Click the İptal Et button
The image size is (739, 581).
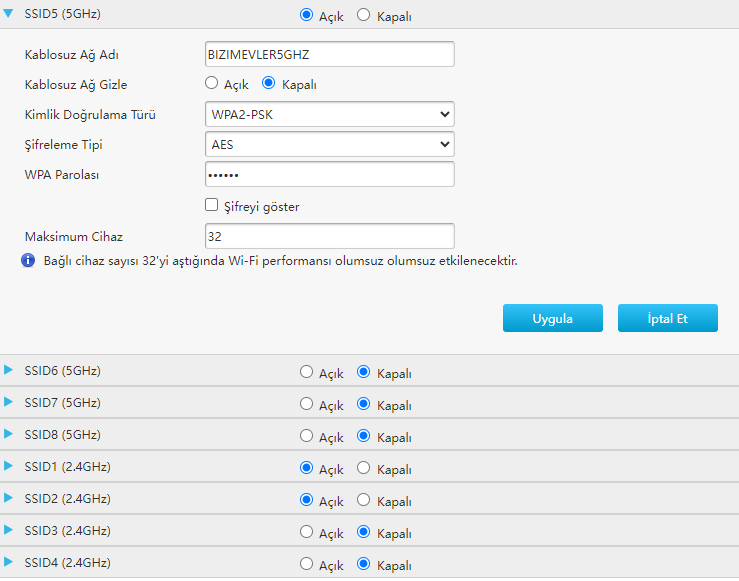pos(667,318)
